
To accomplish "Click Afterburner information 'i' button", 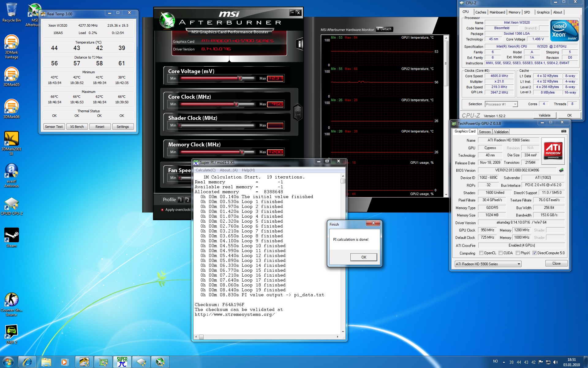I will coord(300,44).
